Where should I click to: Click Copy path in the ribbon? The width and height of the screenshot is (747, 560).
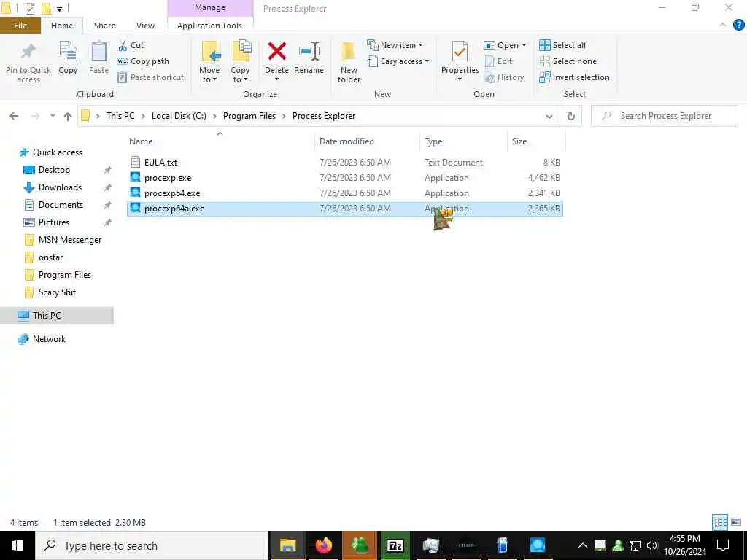[143, 61]
